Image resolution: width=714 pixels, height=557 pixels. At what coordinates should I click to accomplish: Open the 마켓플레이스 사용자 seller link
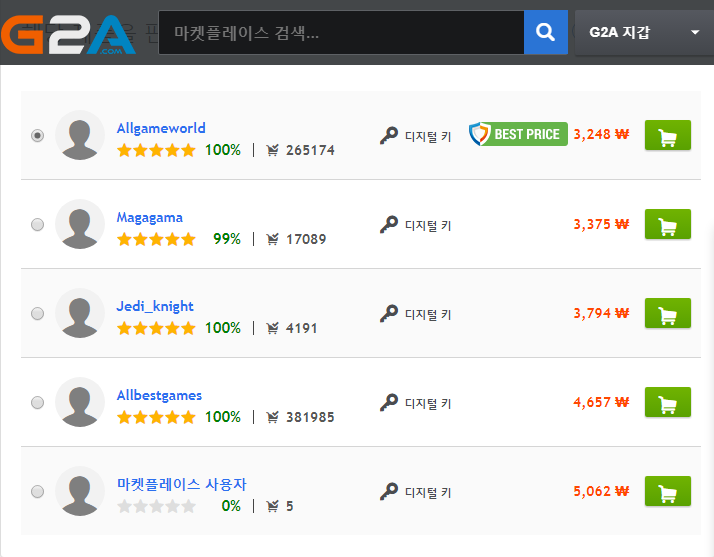(x=181, y=484)
